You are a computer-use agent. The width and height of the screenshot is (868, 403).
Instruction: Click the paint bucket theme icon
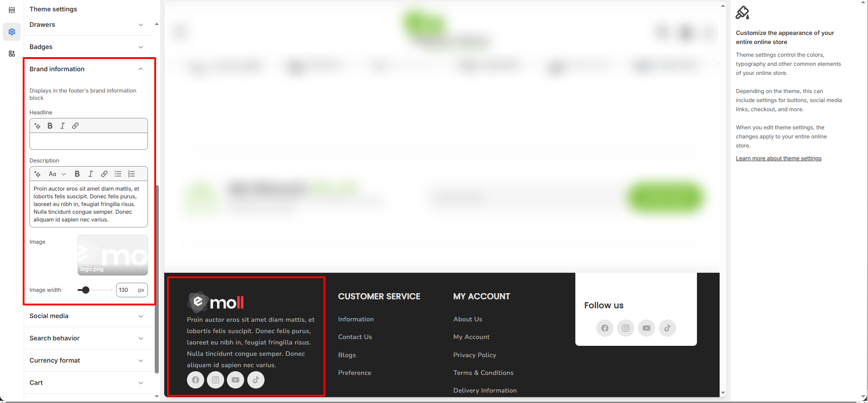point(743,13)
